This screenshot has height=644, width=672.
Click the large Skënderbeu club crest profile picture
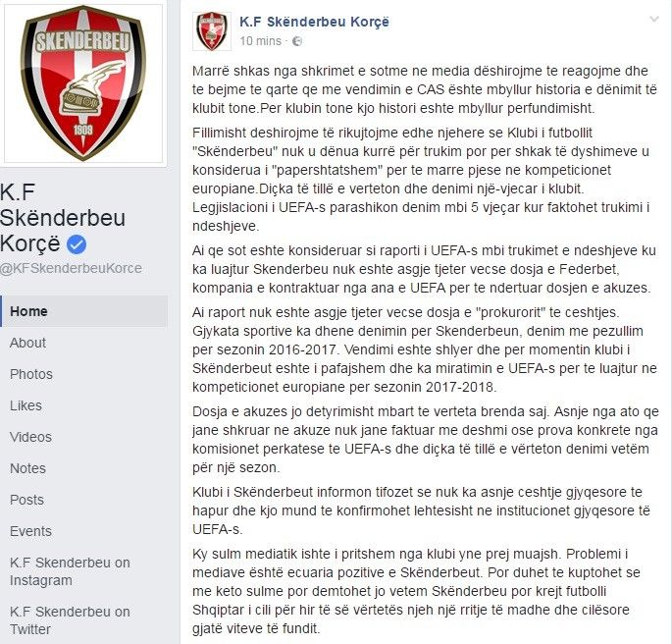pos(83,82)
